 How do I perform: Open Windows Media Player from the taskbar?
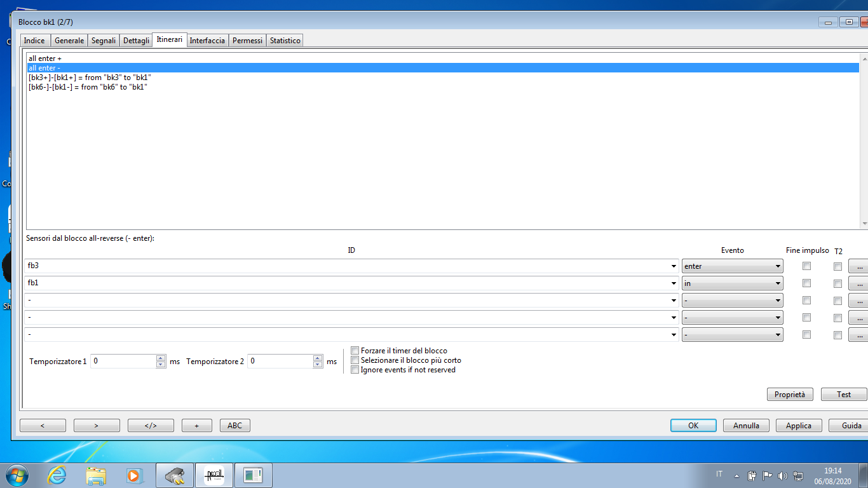pos(133,475)
